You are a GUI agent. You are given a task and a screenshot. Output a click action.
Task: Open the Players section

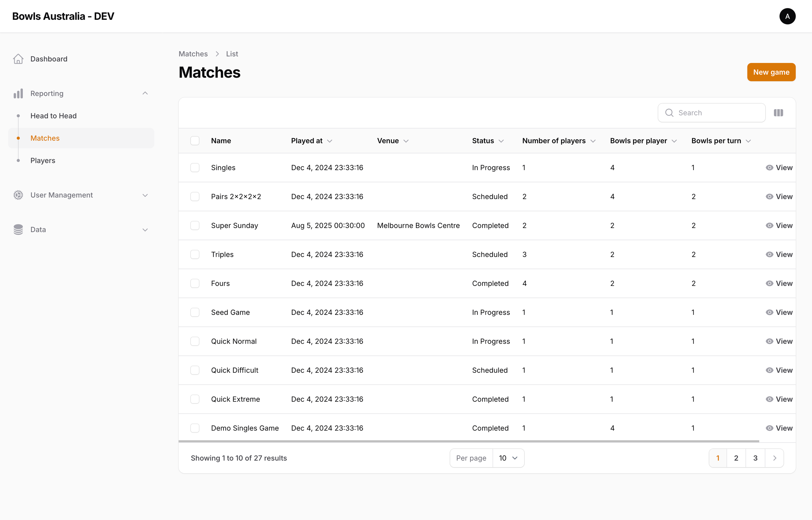(43, 160)
